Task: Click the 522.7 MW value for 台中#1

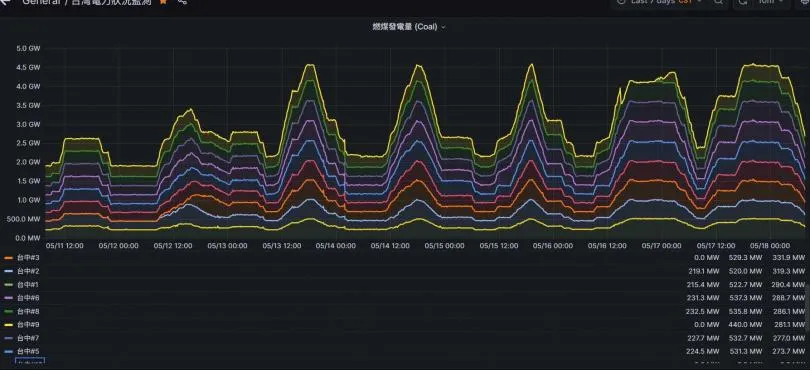Action: [746, 284]
